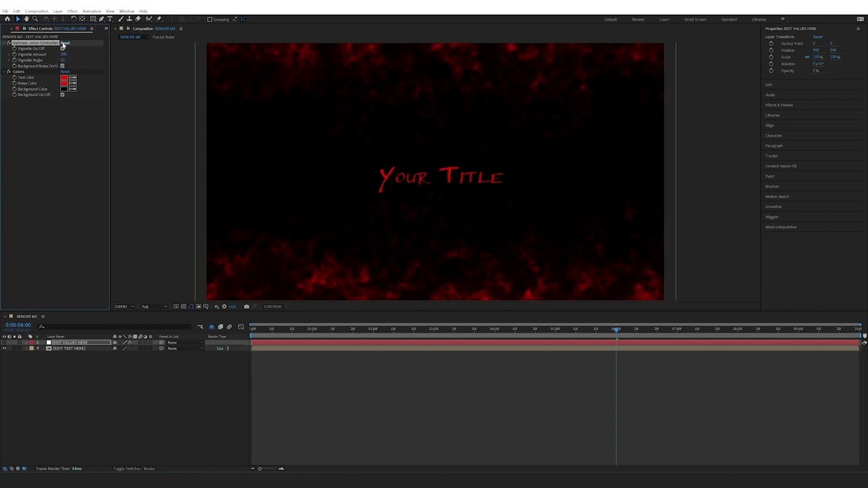868x488 pixels.
Task: Click the Graph Editor icon in timeline
Action: point(241,327)
